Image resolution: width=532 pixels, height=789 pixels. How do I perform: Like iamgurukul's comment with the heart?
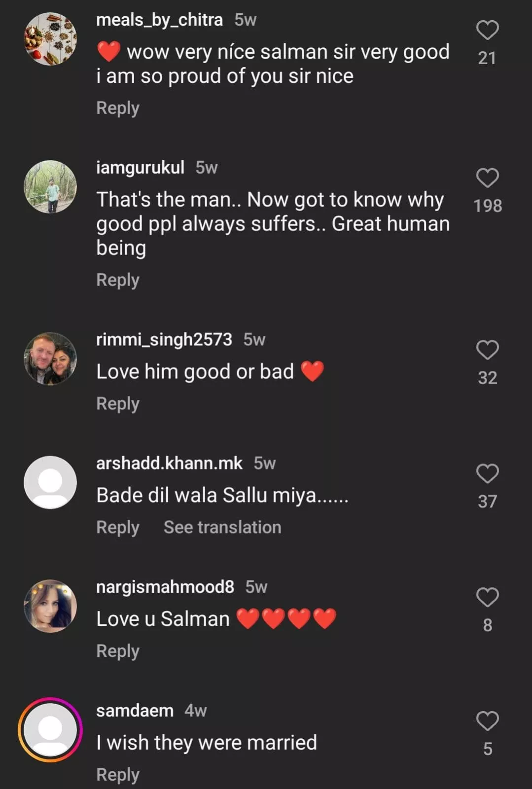point(487,178)
